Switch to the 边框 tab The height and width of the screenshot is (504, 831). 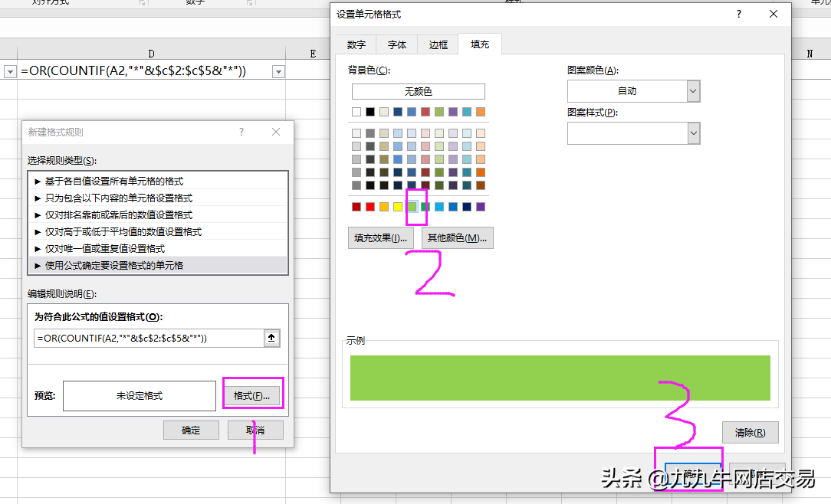438,45
